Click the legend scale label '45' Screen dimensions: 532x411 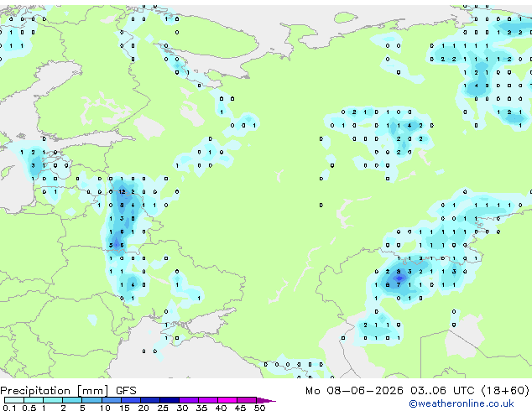(240, 408)
